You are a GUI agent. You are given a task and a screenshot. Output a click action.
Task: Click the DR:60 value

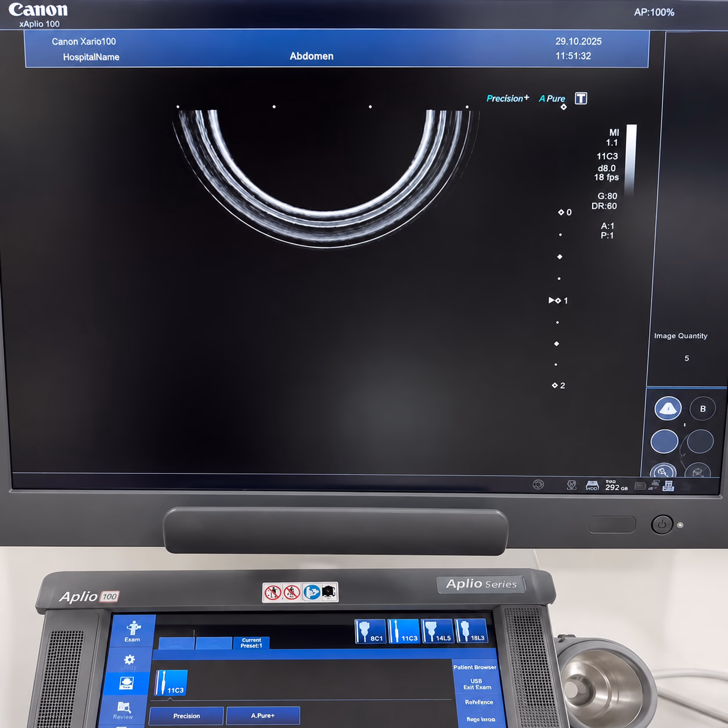pyautogui.click(x=604, y=206)
